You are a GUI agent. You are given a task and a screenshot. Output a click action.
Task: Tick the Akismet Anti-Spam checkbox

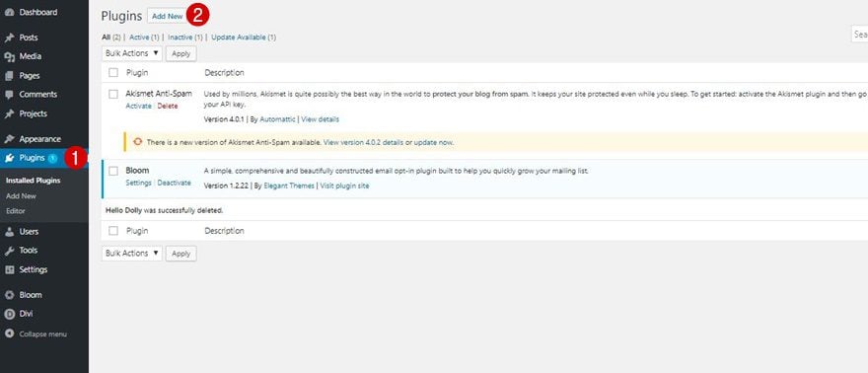tap(113, 94)
